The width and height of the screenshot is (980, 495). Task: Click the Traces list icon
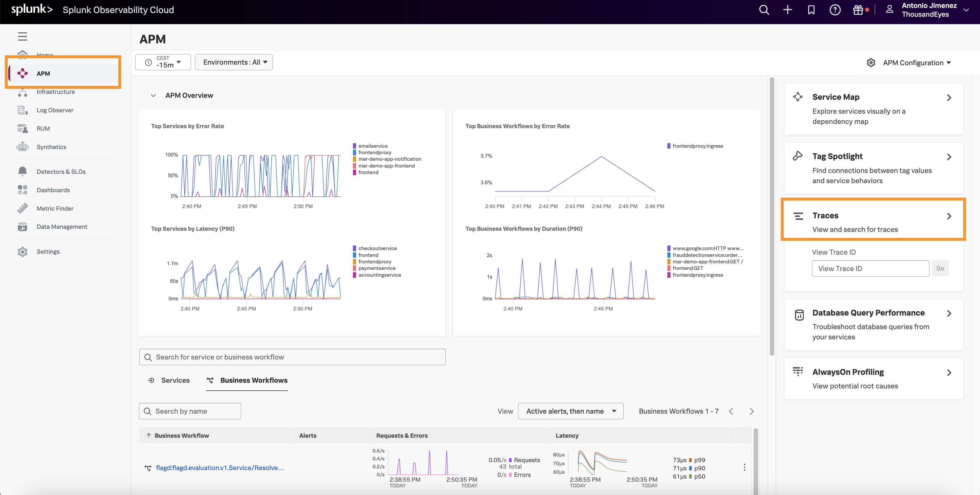point(798,216)
